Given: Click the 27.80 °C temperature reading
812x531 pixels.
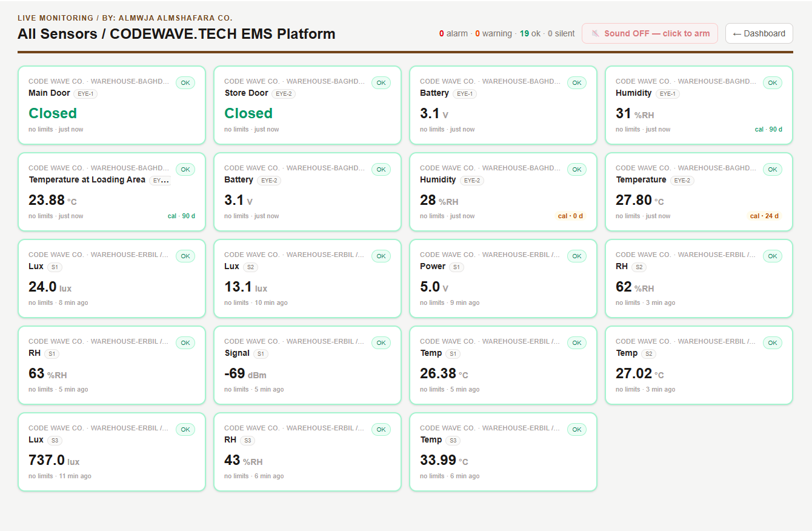Looking at the screenshot, I should point(640,201).
